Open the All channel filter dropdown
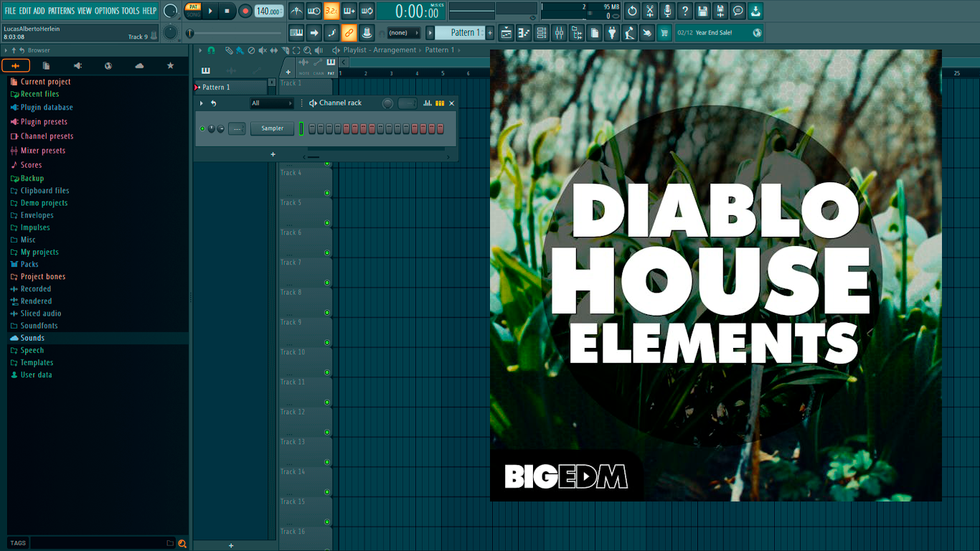The height and width of the screenshot is (551, 980). 272,103
